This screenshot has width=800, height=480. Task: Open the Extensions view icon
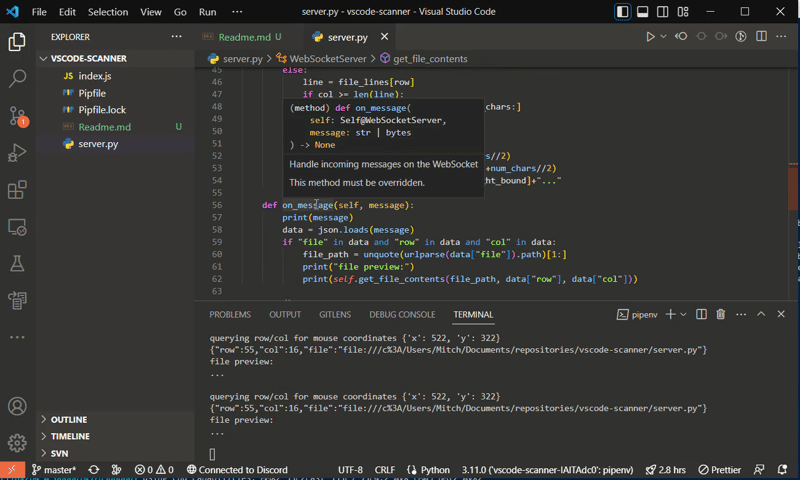click(17, 190)
